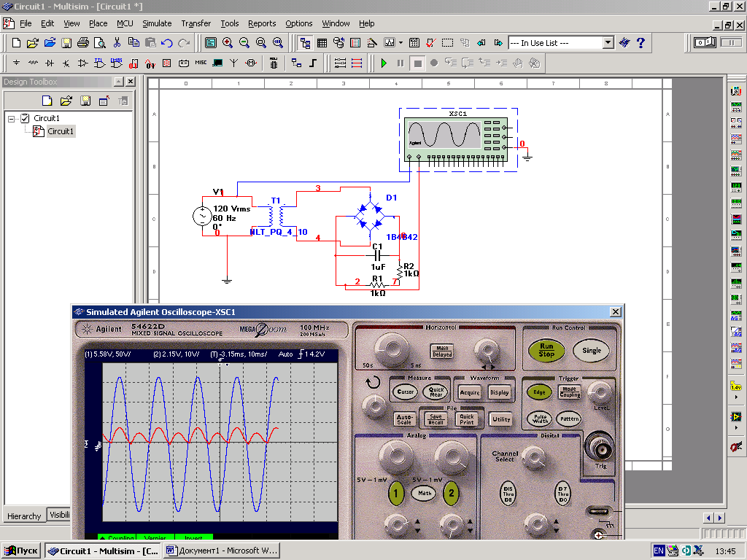
Task: Open the Spreadsheet view icon
Action: click(x=322, y=43)
